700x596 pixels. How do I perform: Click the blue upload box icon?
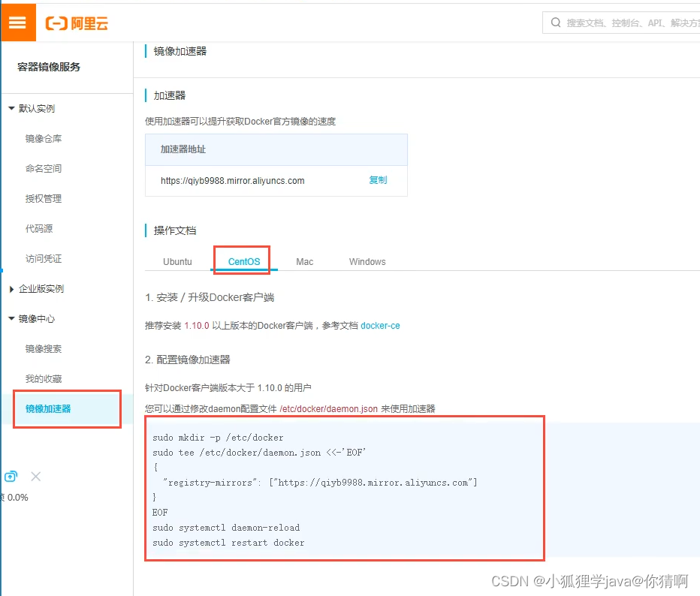(11, 477)
